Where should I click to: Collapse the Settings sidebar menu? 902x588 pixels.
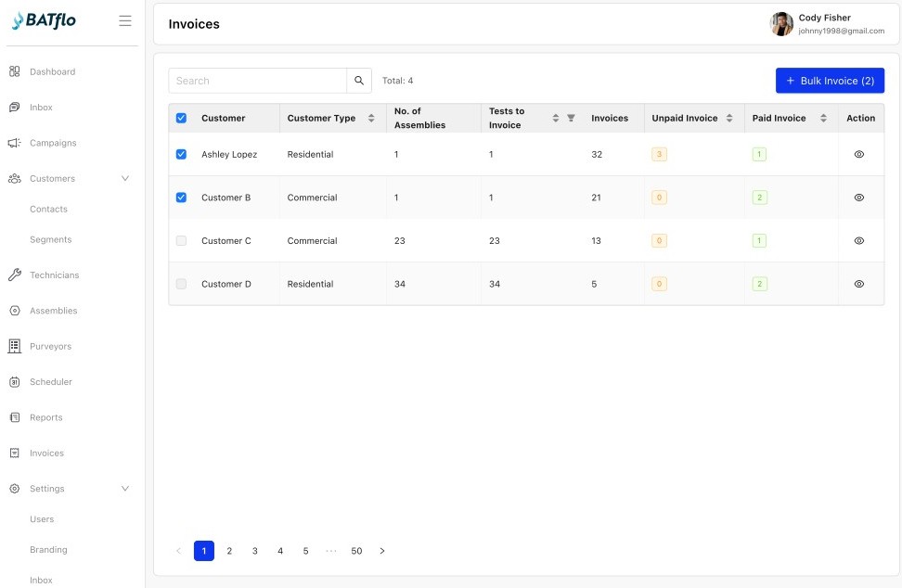pos(124,488)
